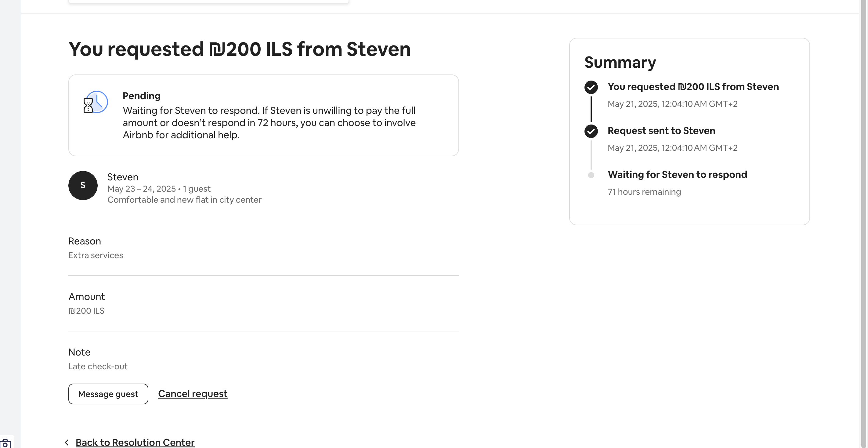Open Steven's profile avatar

[x=83, y=185]
